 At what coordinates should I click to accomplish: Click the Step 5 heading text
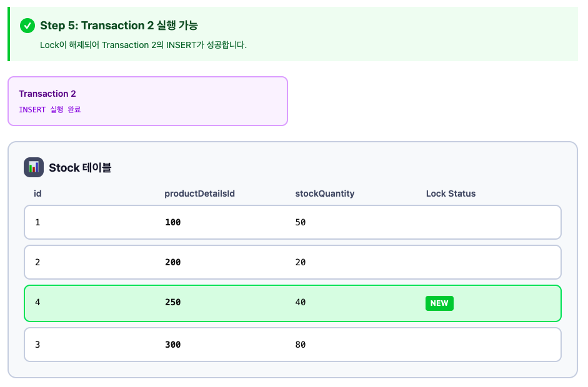pos(119,26)
